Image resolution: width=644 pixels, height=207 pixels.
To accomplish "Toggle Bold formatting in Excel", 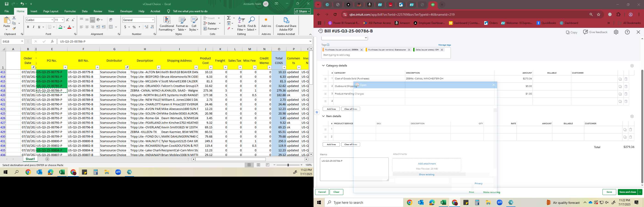I will coord(28,27).
